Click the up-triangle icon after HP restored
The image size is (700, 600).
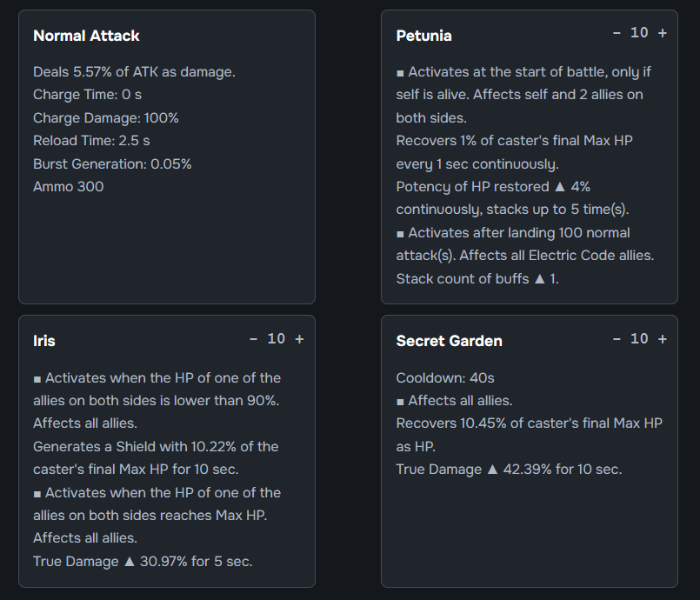560,187
